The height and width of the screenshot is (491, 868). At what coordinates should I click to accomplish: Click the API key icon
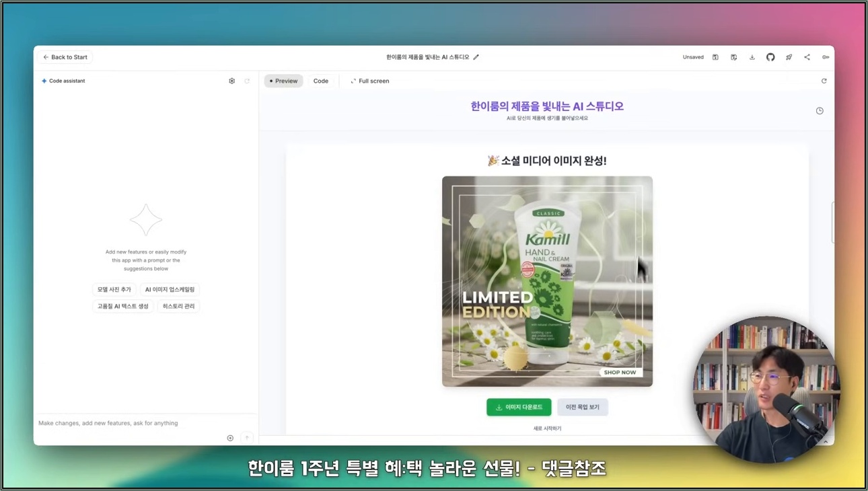tap(826, 57)
